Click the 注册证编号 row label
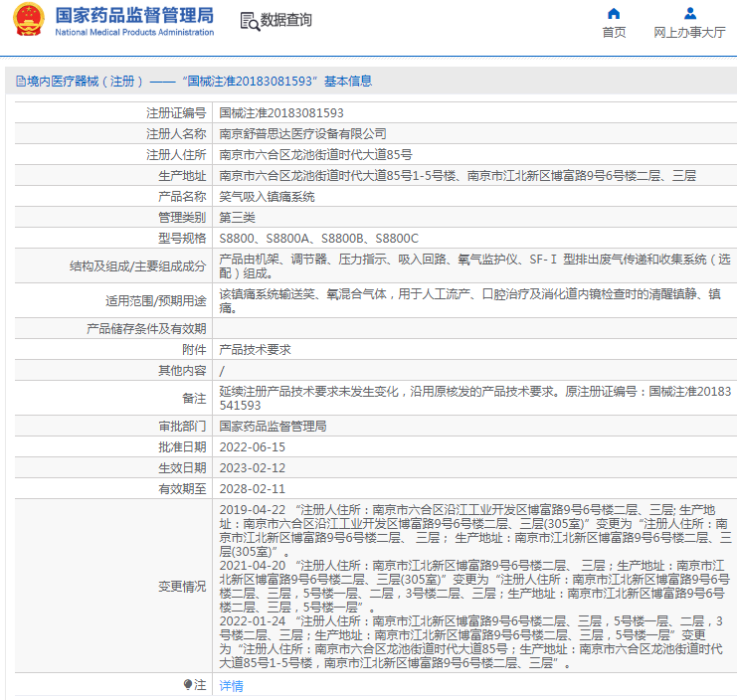The image size is (737, 700). click(x=176, y=113)
